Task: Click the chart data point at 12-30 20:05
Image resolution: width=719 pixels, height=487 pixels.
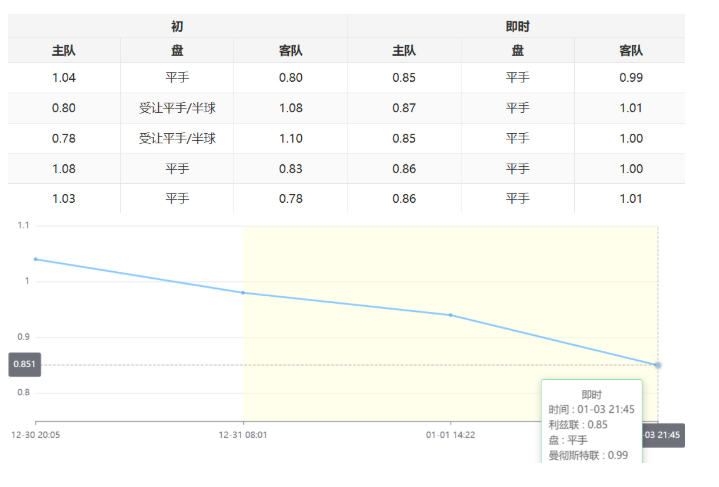Action: point(36,259)
